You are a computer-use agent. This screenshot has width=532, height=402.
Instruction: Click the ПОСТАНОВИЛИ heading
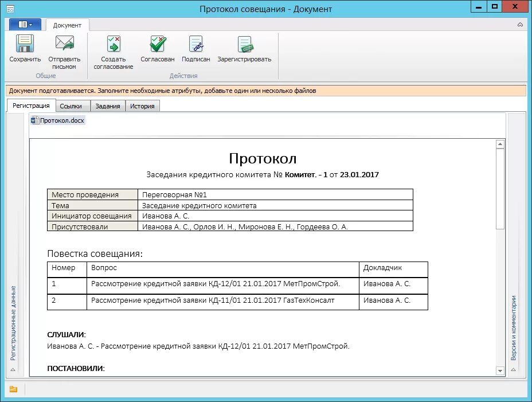[x=76, y=368]
